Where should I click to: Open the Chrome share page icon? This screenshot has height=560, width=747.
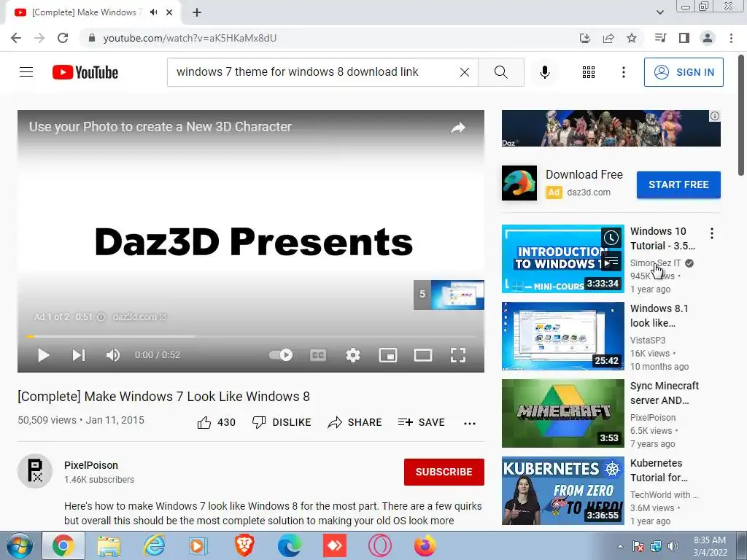tap(608, 38)
